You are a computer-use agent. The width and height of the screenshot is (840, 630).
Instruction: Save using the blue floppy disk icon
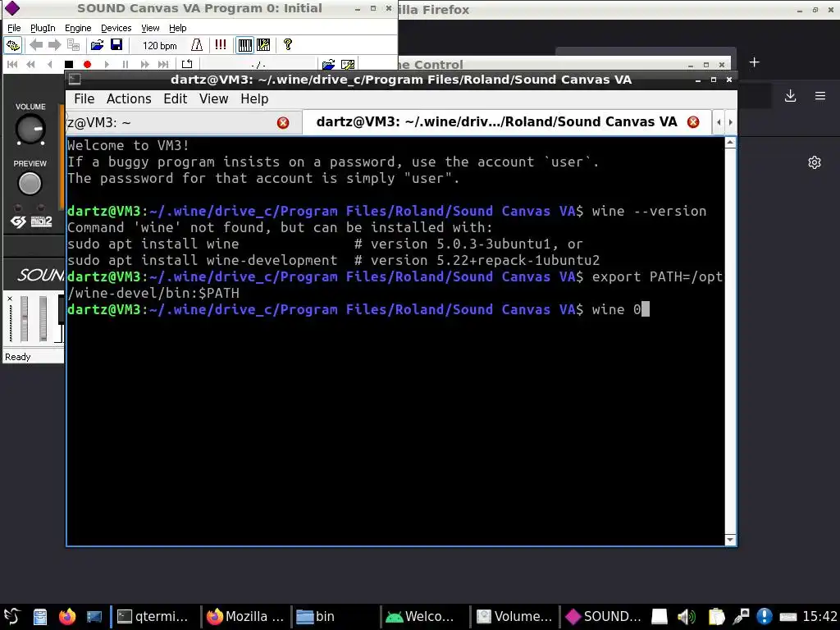[x=116, y=45]
